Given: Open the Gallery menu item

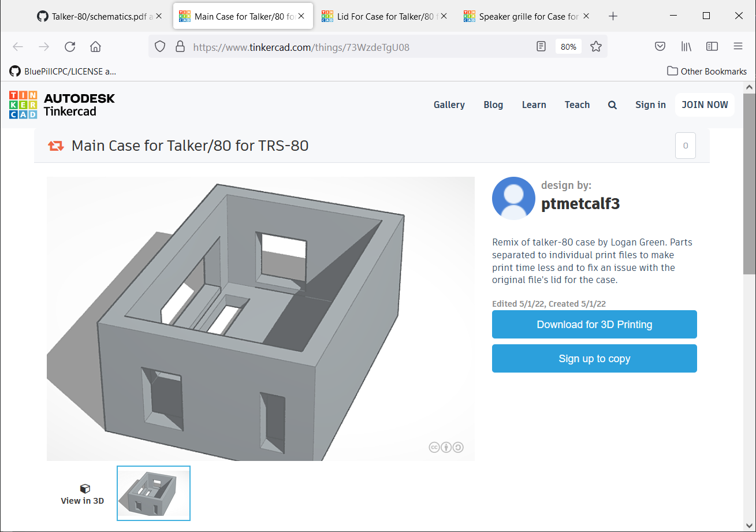Looking at the screenshot, I should (x=449, y=105).
